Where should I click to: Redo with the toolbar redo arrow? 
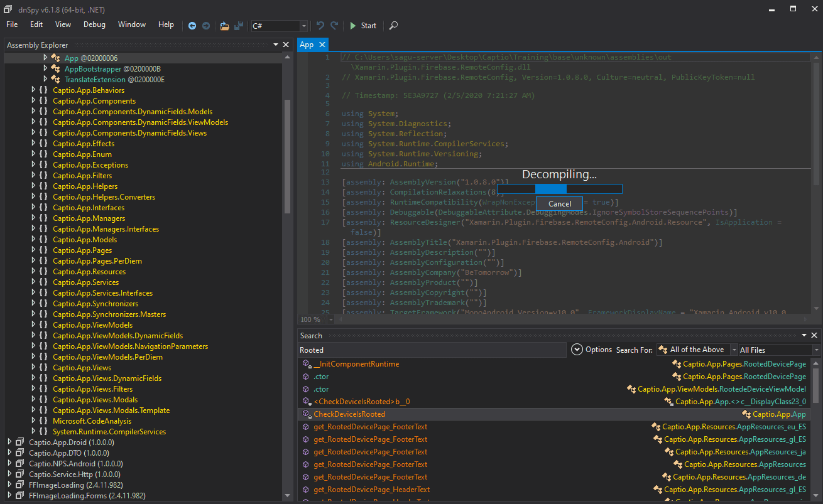tap(334, 26)
